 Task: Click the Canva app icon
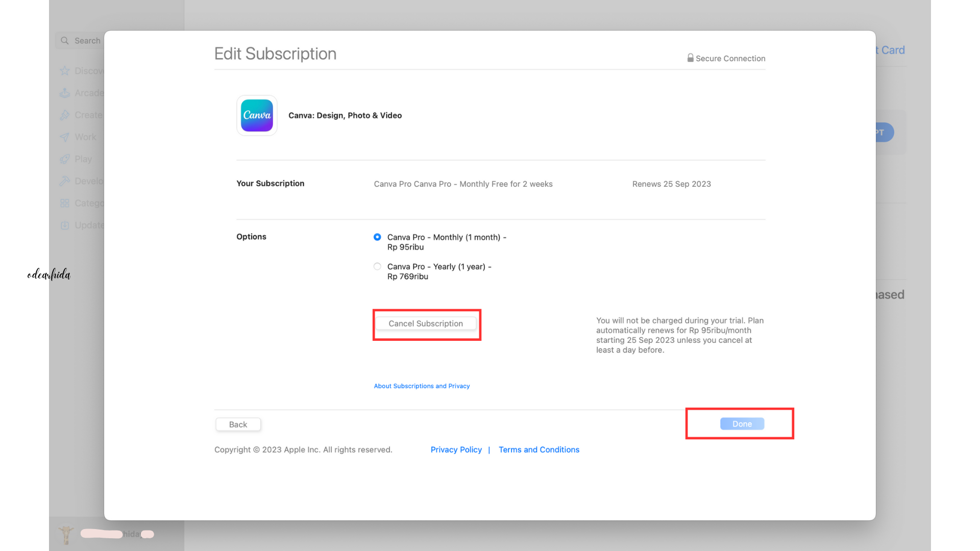pos(257,115)
